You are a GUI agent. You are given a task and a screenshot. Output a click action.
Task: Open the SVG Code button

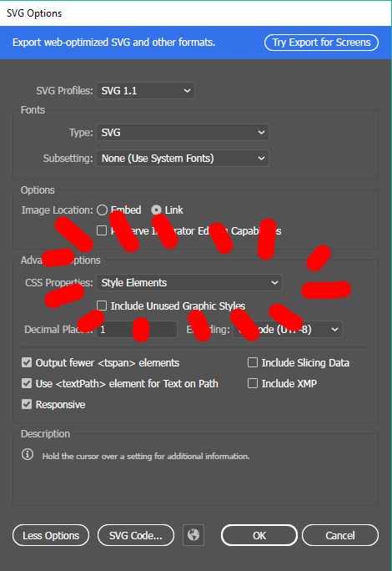pos(136,535)
